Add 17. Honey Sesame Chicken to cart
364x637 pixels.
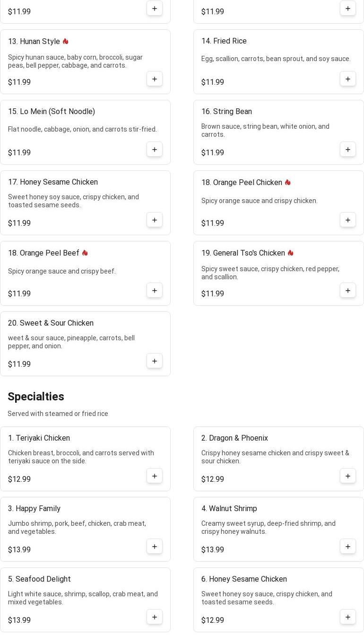point(155,220)
